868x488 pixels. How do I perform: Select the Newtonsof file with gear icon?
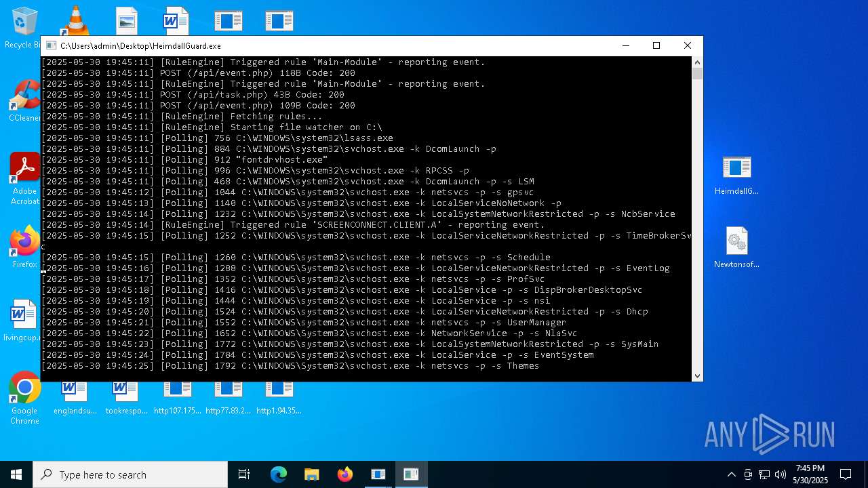(x=736, y=248)
